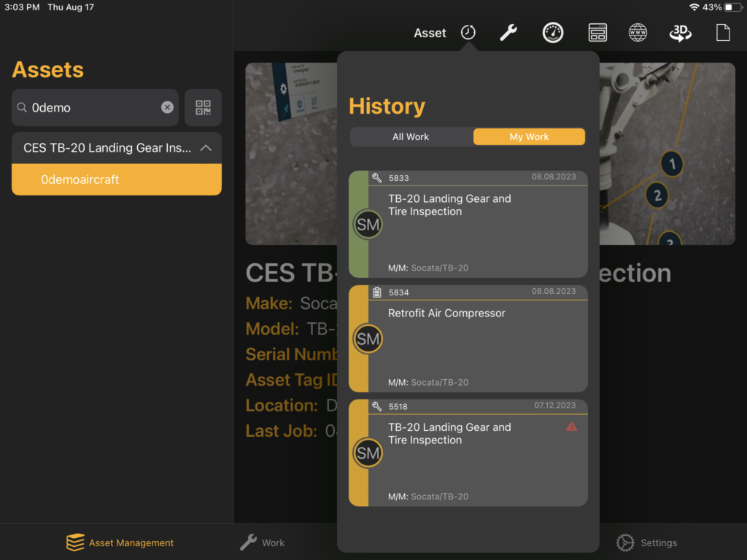
Task: Click the QR code scanner icon
Action: [201, 107]
